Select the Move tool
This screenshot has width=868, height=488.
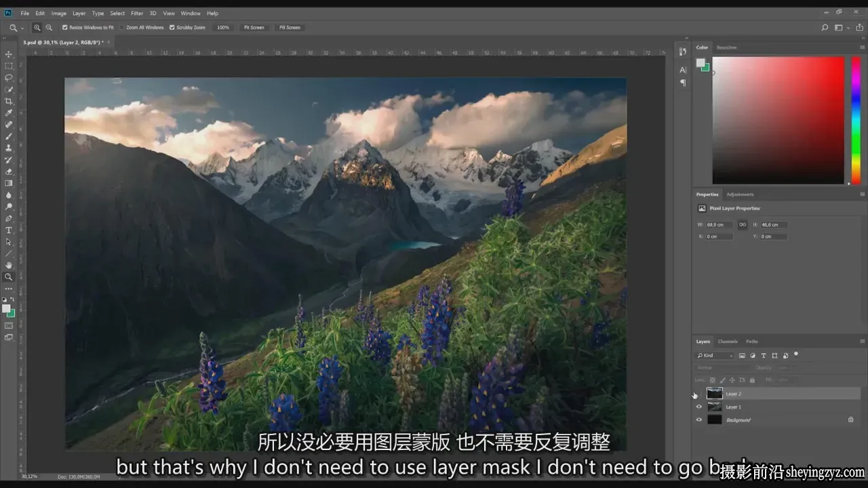click(9, 54)
